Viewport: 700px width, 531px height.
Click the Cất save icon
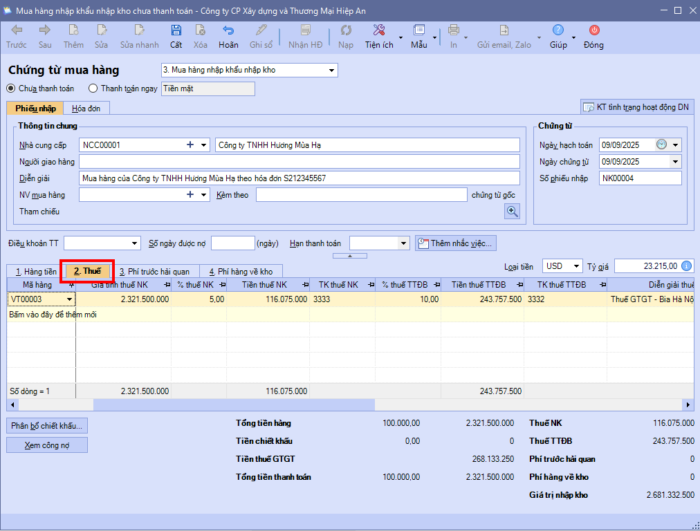pyautogui.click(x=176, y=32)
